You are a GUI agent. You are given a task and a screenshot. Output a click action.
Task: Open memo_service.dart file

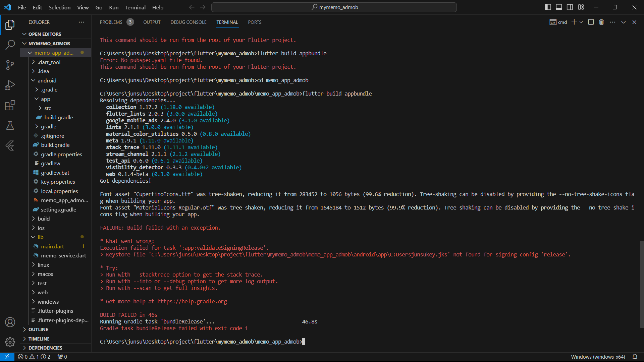pos(56,255)
